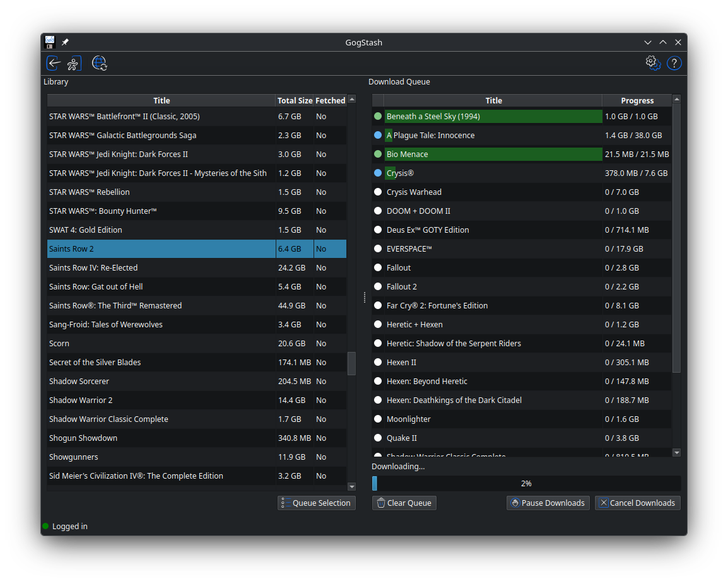Click the white status dot for Moonlighter

coord(378,419)
